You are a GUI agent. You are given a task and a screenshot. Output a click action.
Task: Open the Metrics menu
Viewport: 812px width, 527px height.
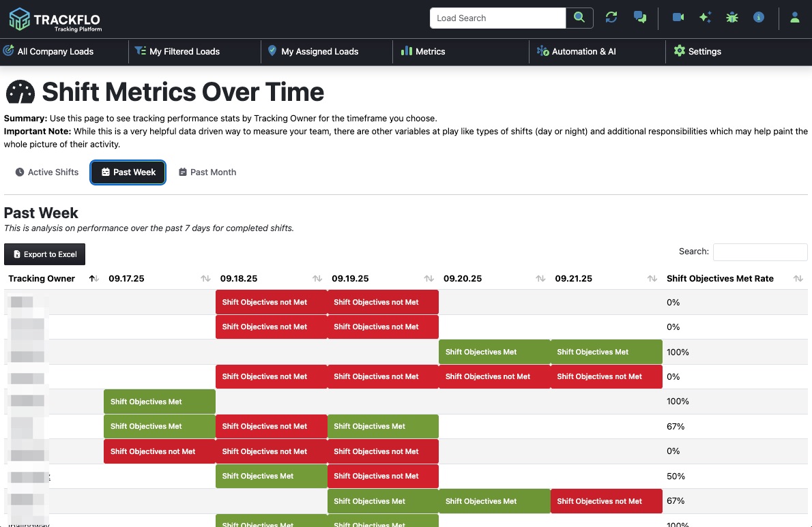coord(423,51)
